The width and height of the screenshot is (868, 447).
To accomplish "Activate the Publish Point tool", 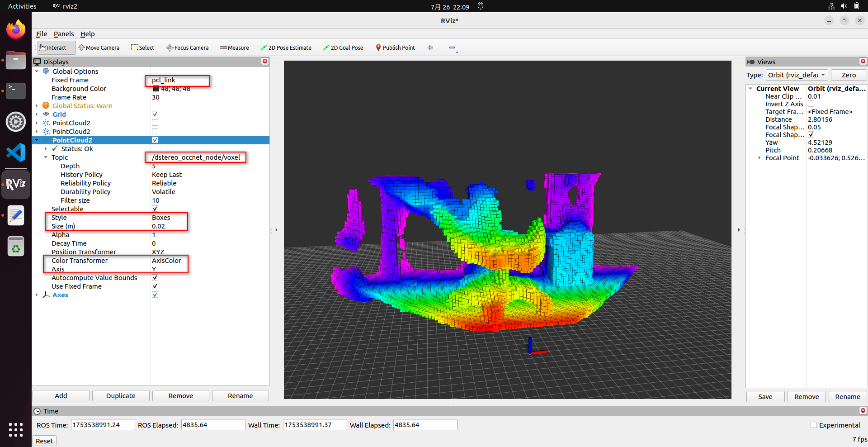I will [395, 48].
